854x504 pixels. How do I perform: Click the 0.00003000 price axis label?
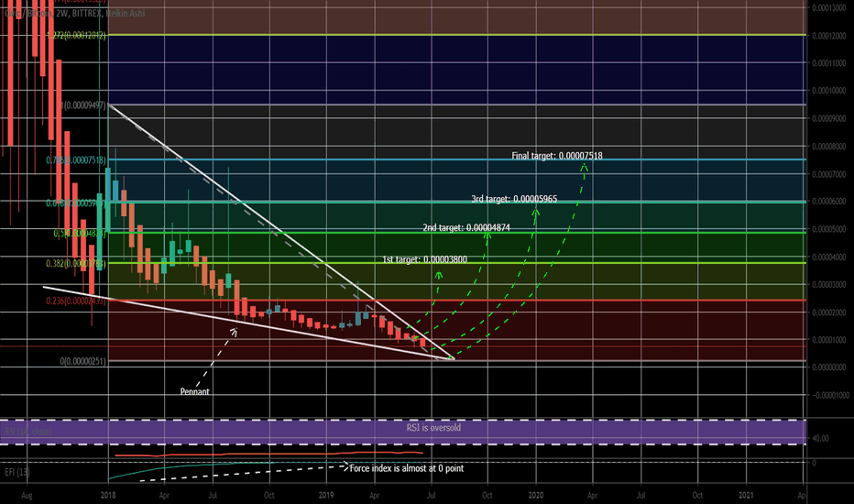pos(829,284)
